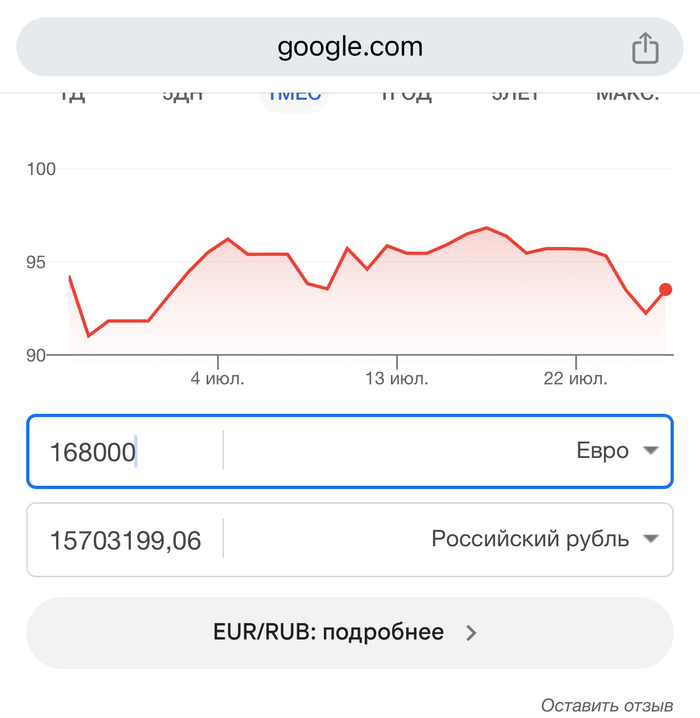Focus the 168000 amount input field
Image resolution: width=700 pixels, height=718 pixels.
[x=125, y=452]
